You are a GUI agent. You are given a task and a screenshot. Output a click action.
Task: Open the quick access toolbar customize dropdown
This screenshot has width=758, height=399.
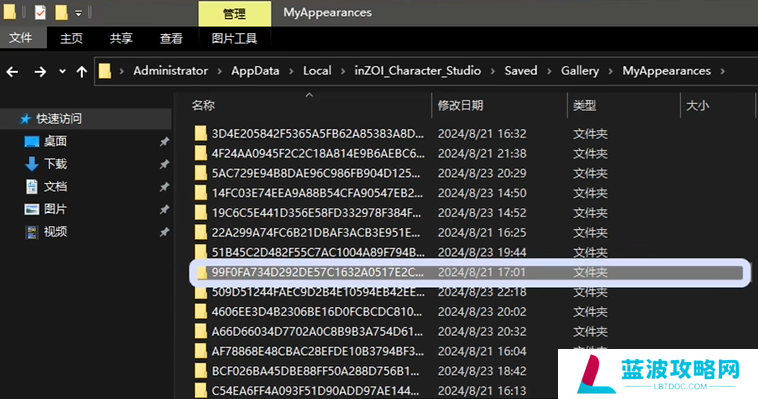click(78, 14)
